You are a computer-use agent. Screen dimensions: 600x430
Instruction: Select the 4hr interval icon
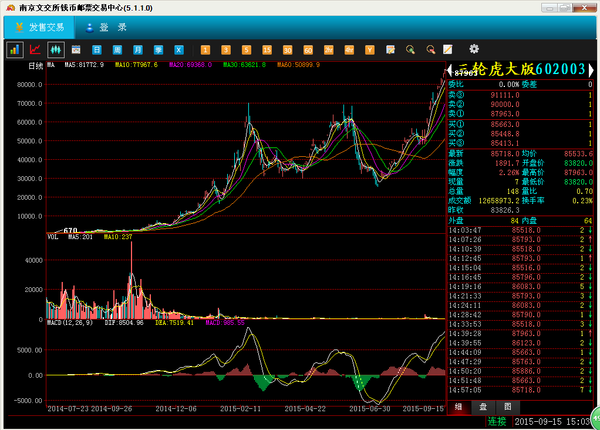click(349, 50)
